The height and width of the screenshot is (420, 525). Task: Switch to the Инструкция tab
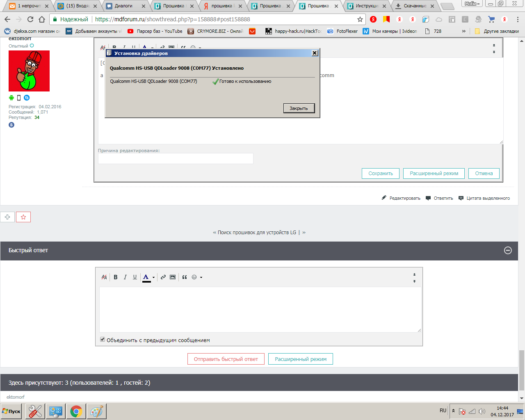tap(367, 6)
